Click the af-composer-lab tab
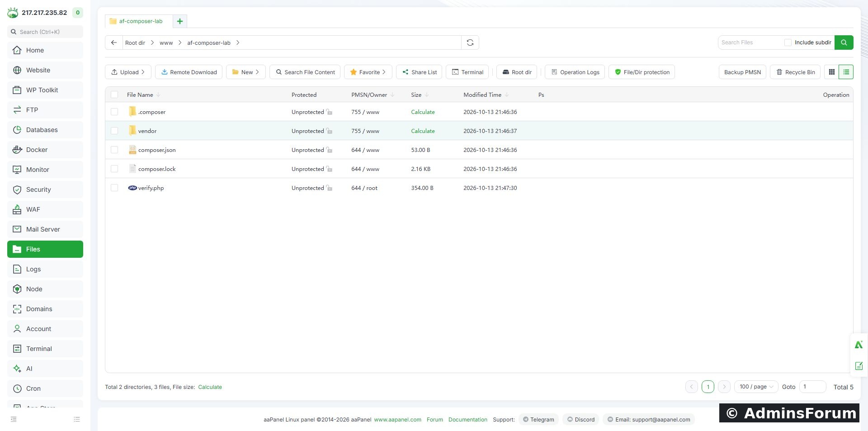868x431 pixels. click(139, 21)
